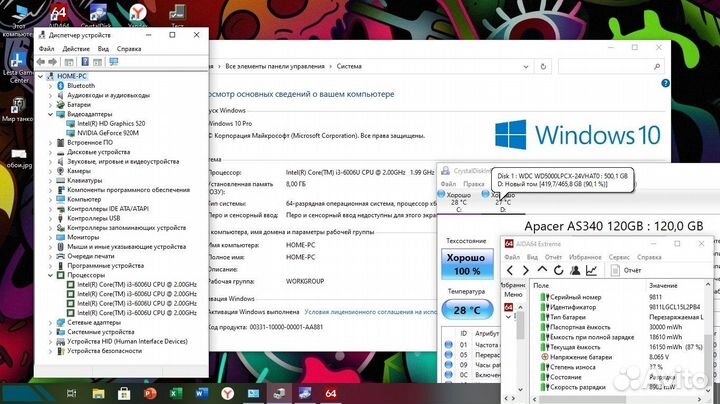Click the AIDA64 back navigation arrow
Screen dimensions: 720x404
coord(510,270)
